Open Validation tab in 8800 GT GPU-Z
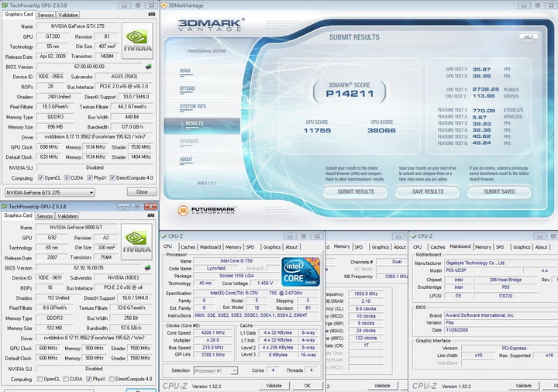The image size is (558, 392). [67, 216]
